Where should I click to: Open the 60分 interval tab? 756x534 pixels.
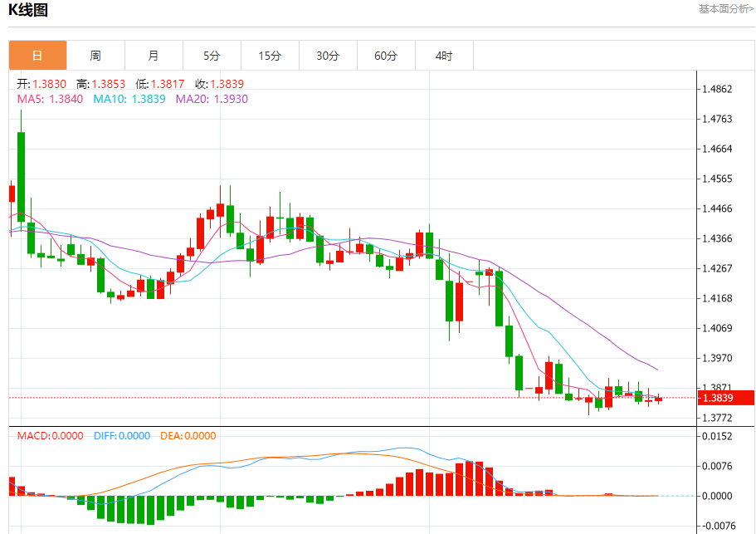tap(386, 56)
